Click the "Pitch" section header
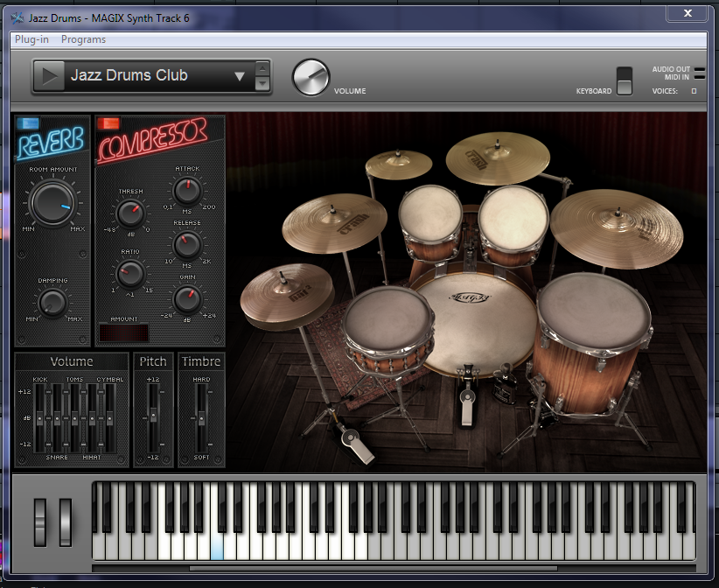The image size is (719, 588). [153, 361]
